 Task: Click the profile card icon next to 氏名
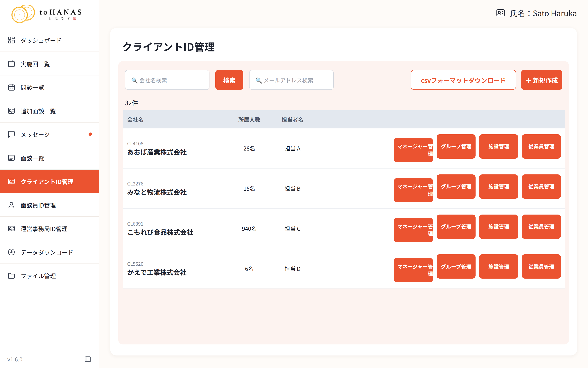[x=500, y=13]
